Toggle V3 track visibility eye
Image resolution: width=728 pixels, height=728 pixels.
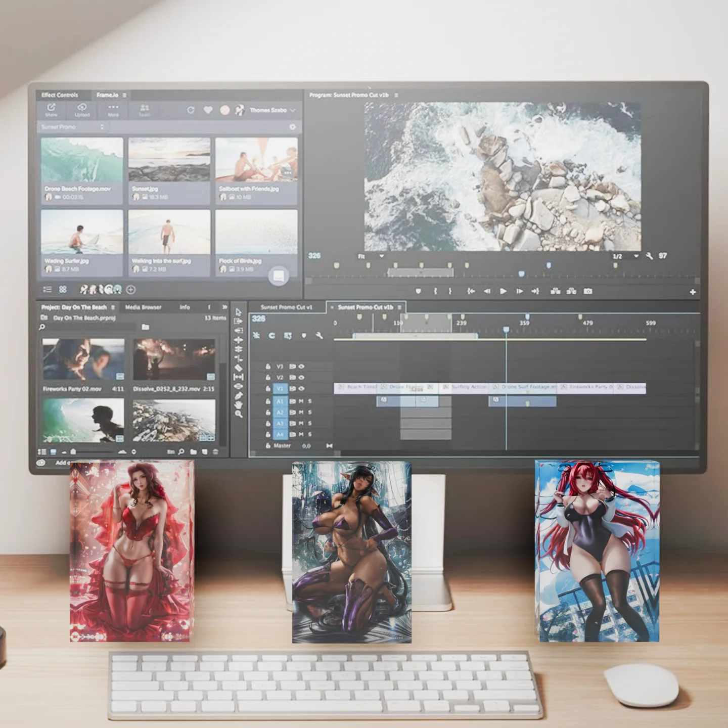[x=301, y=366]
